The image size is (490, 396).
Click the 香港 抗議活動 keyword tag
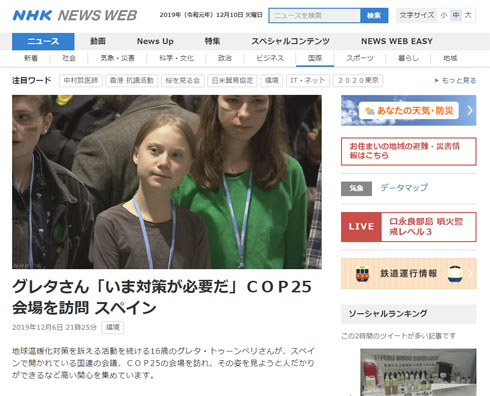coord(132,81)
